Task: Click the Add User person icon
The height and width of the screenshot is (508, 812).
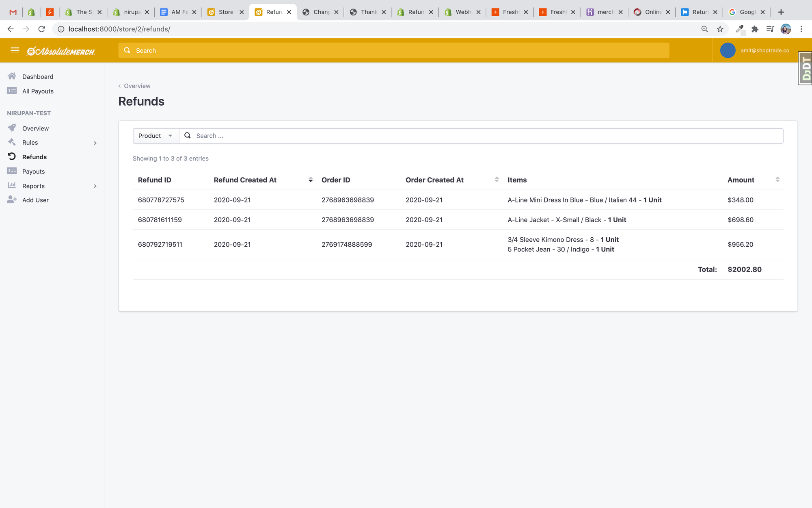Action: (x=12, y=200)
